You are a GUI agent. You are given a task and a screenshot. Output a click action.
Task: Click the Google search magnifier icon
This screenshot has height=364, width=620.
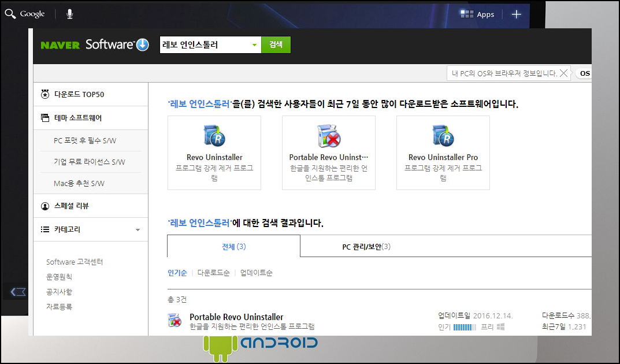[10, 14]
